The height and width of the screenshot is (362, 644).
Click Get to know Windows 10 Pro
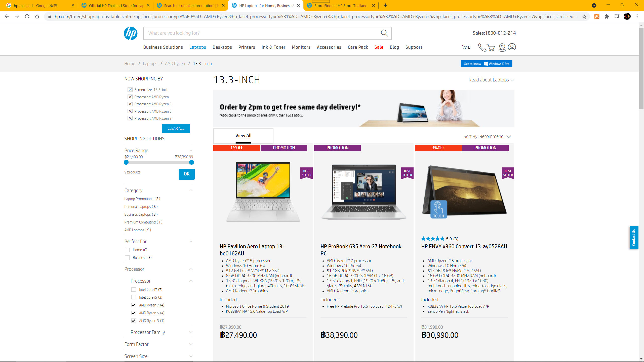[486, 64]
